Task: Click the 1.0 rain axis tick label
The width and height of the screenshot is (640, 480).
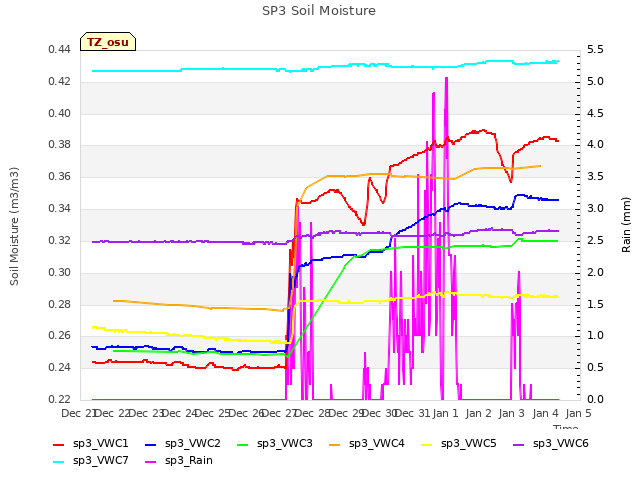Action: (x=595, y=336)
